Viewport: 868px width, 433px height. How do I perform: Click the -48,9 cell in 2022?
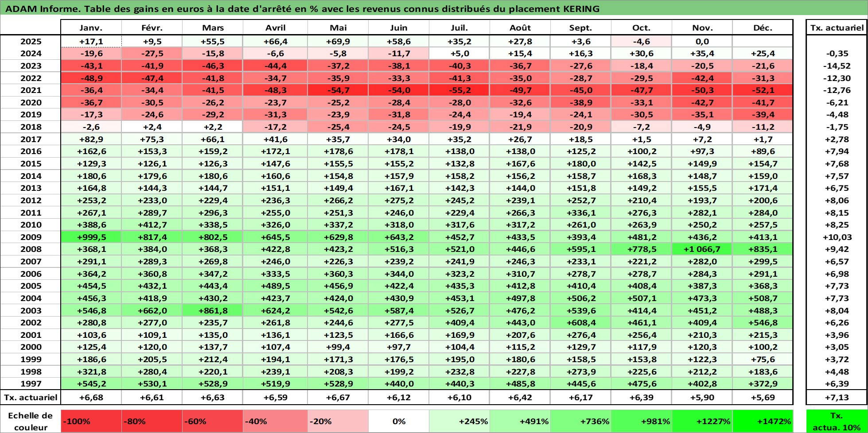pyautogui.click(x=91, y=78)
